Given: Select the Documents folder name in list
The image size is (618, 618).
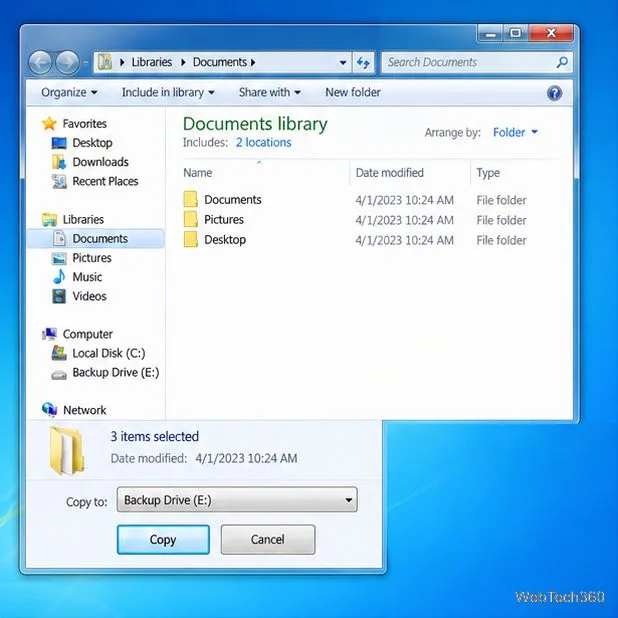Looking at the screenshot, I should [x=233, y=200].
